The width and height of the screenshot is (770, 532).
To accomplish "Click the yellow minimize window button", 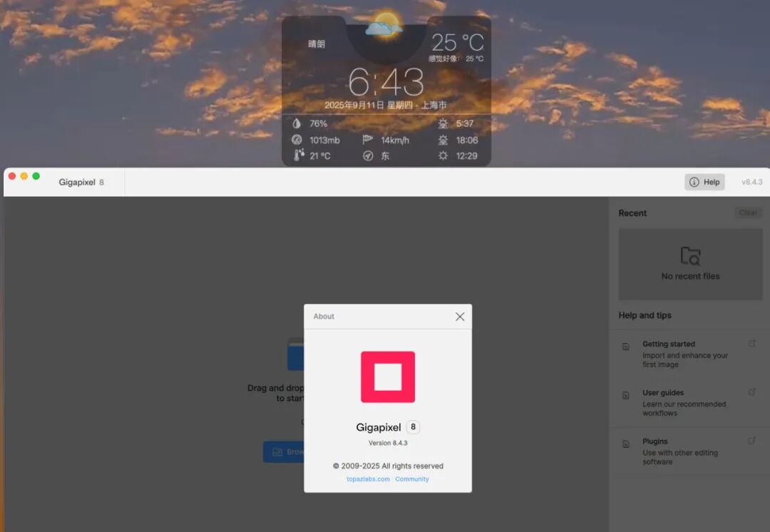I will coord(24,176).
